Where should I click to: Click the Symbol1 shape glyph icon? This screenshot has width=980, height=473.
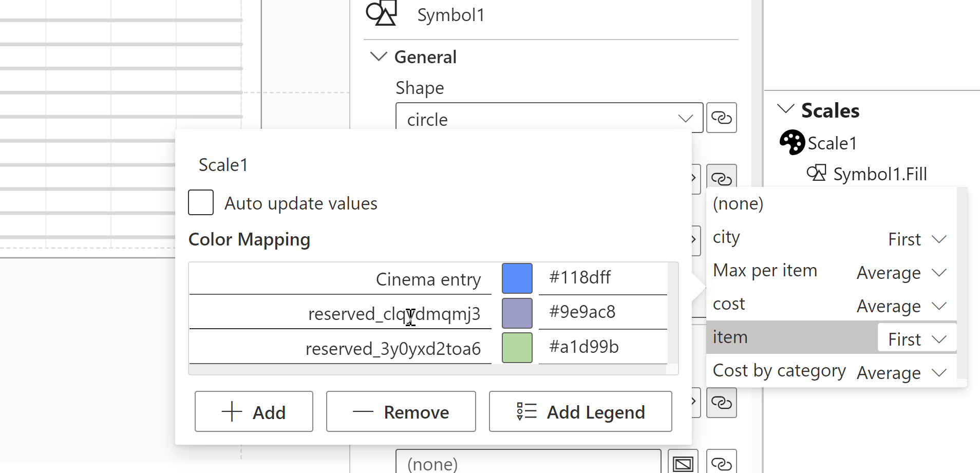(x=381, y=14)
